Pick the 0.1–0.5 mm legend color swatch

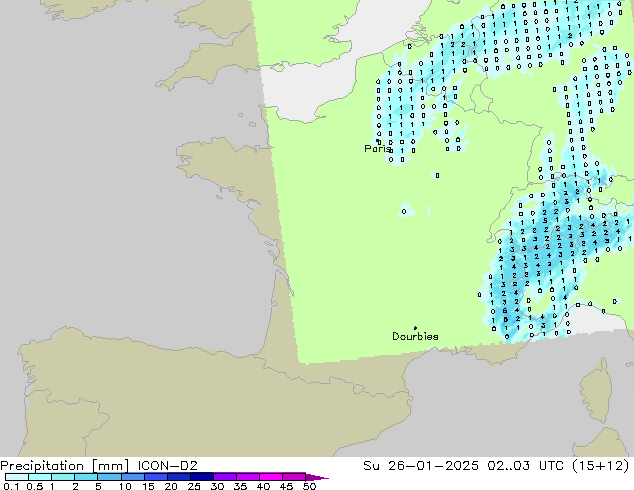coord(17,477)
